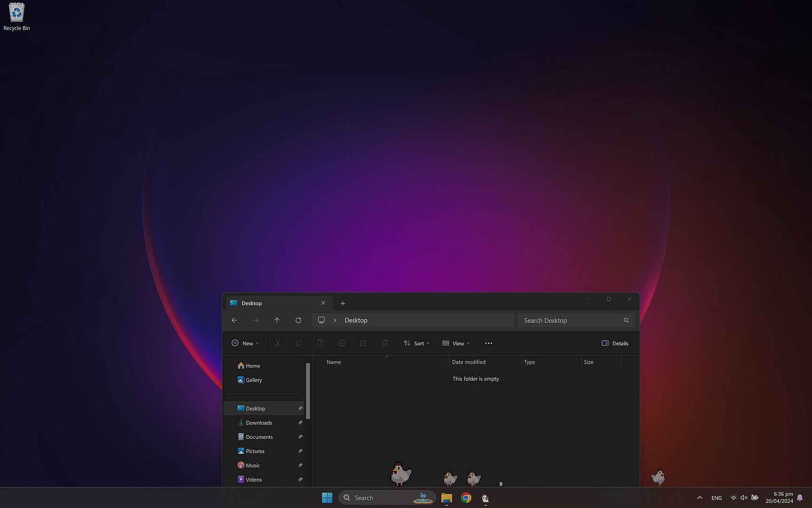Click the navigation pane scrollbar
The width and height of the screenshot is (812, 508).
point(308,391)
